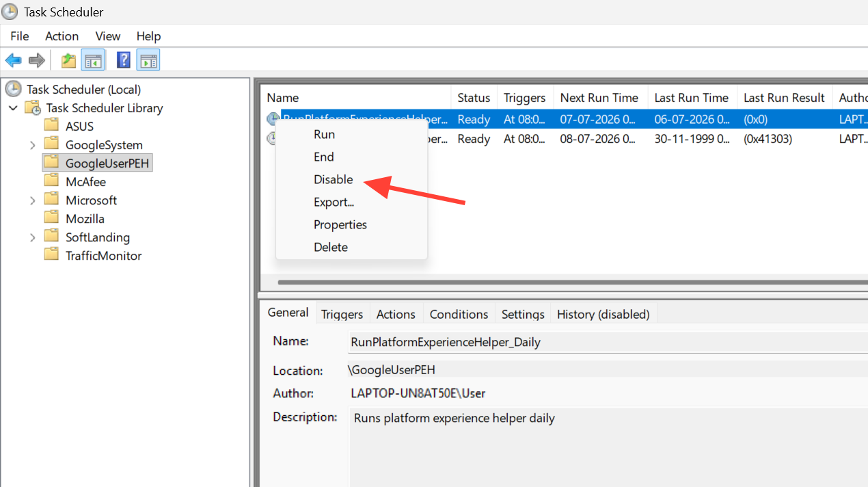Switch to the Settings tab
Screen dimensions: 868x487
[523, 314]
